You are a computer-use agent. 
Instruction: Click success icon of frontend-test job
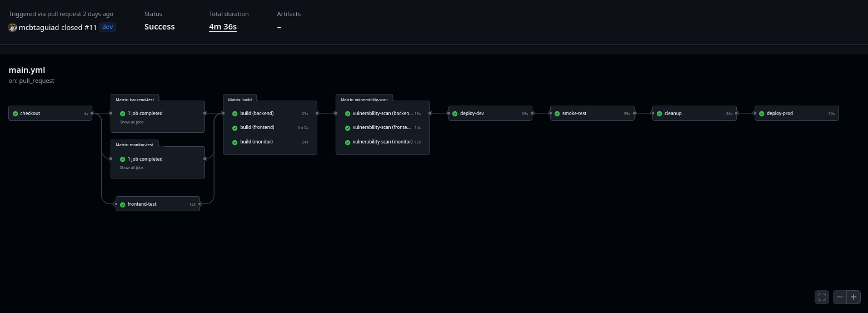[123, 205]
